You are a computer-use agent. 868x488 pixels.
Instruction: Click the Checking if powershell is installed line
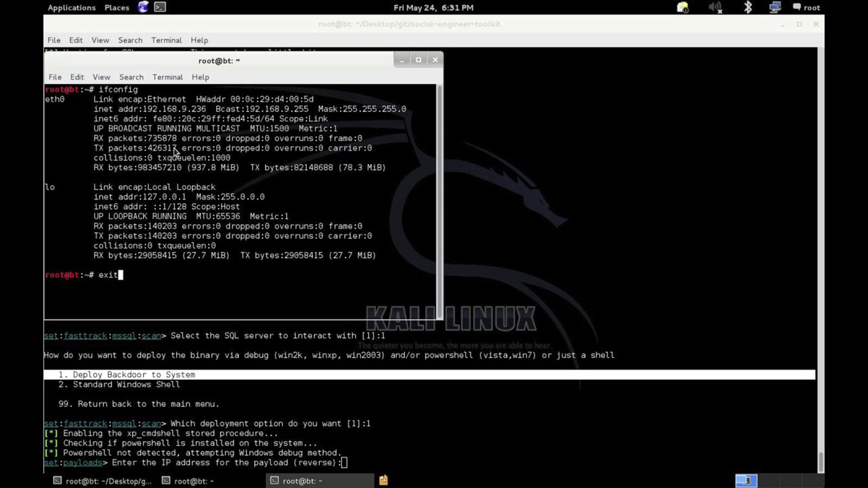(180, 443)
